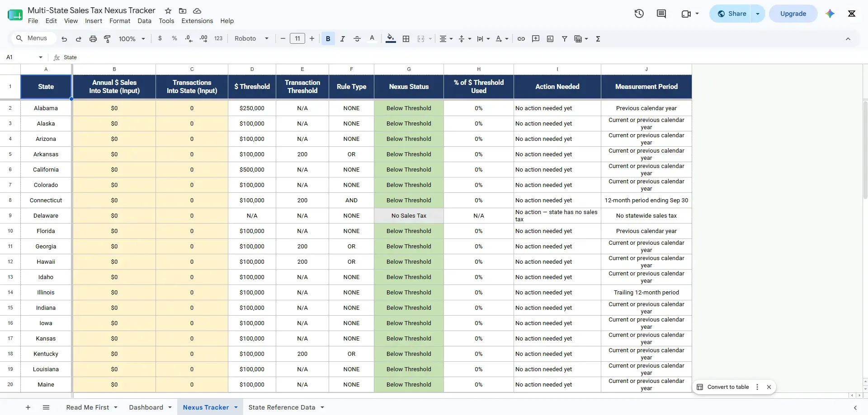Open more number formats (123)
868x415 pixels.
[x=218, y=39]
